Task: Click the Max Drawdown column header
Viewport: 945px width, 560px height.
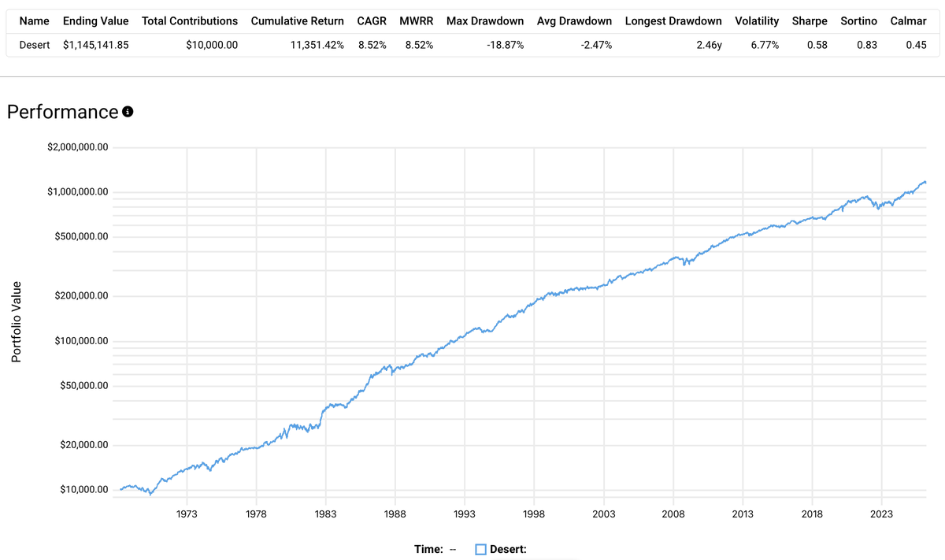Action: tap(485, 21)
